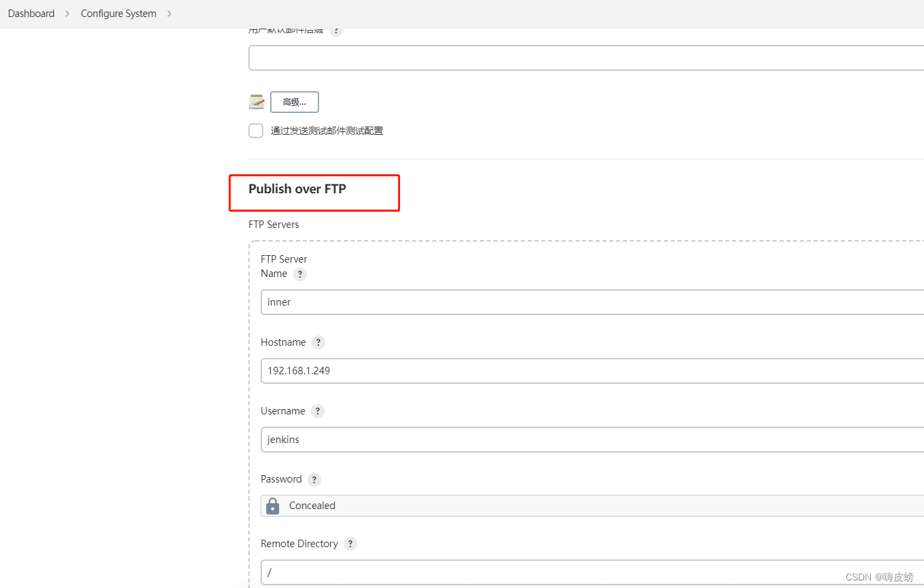Open help for Password field
The height and width of the screenshot is (588, 924).
(314, 478)
